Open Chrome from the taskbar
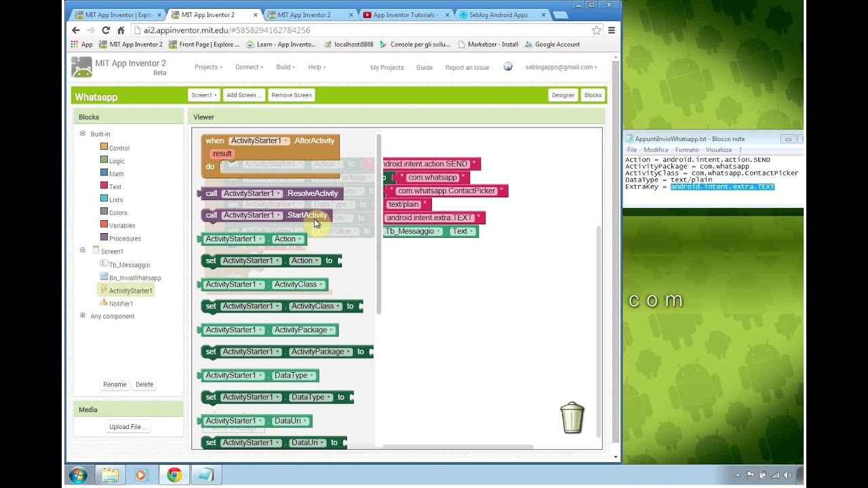Viewport: 868px width, 488px height. (174, 475)
